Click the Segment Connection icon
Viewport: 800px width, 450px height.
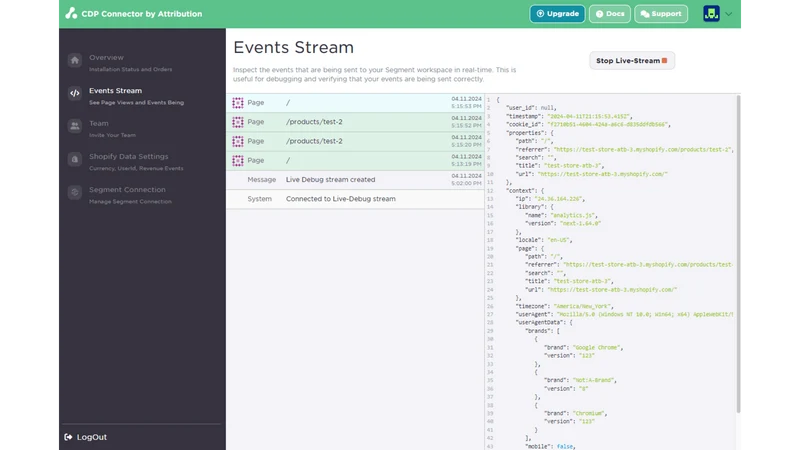tap(74, 192)
